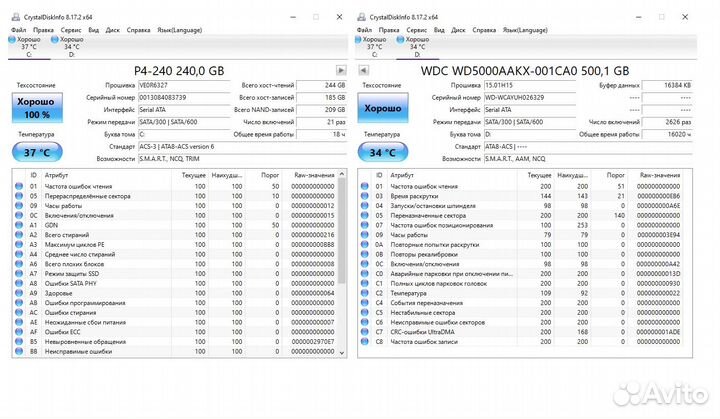Click status icon for Ошибки SATA PHY row

coord(19,283)
